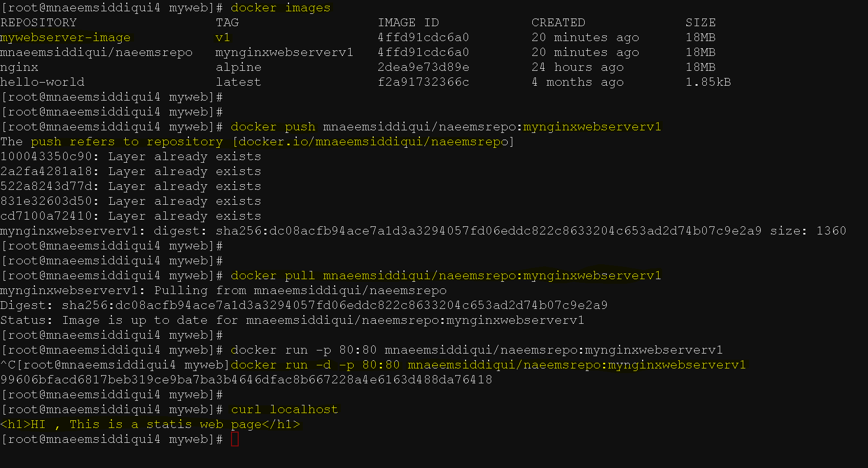The width and height of the screenshot is (868, 468).
Task: Select image ID 2dea9e73d89e
Action: [423, 67]
